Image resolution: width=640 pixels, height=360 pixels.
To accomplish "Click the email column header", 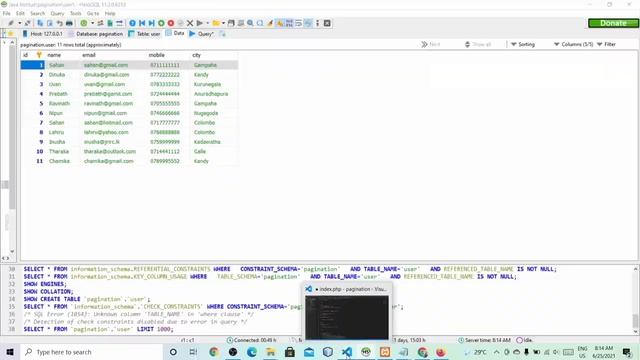I will tap(113, 55).
